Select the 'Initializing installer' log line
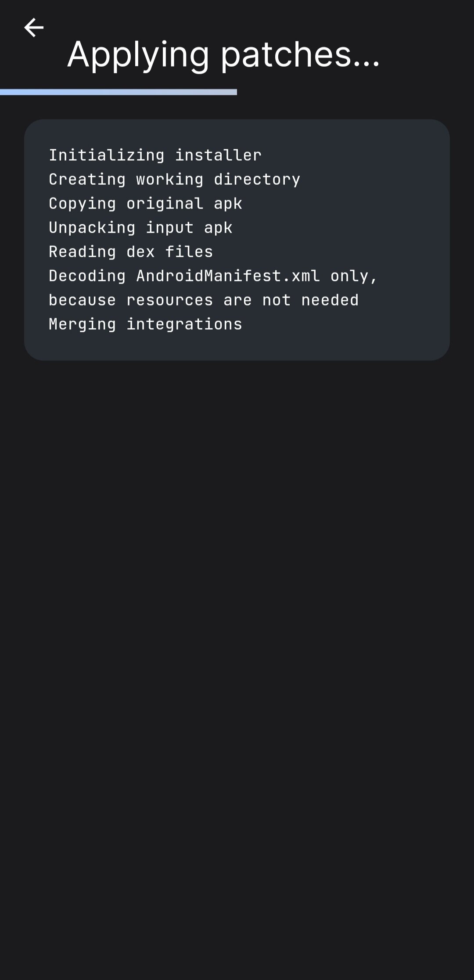Screen dimensions: 474x980 155,155
